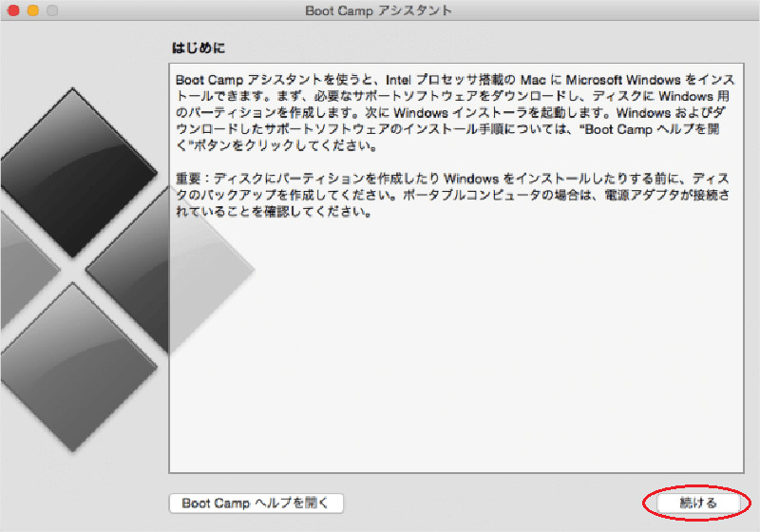Click the 続ける (Continue) button

click(697, 503)
